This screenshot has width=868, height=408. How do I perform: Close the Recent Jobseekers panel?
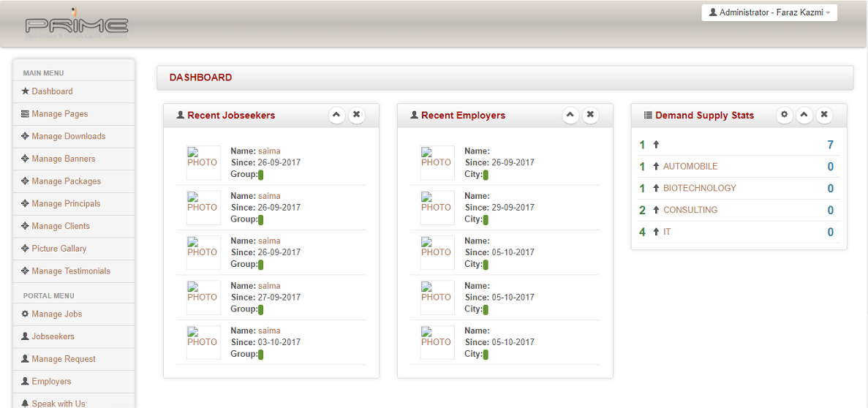(356, 115)
